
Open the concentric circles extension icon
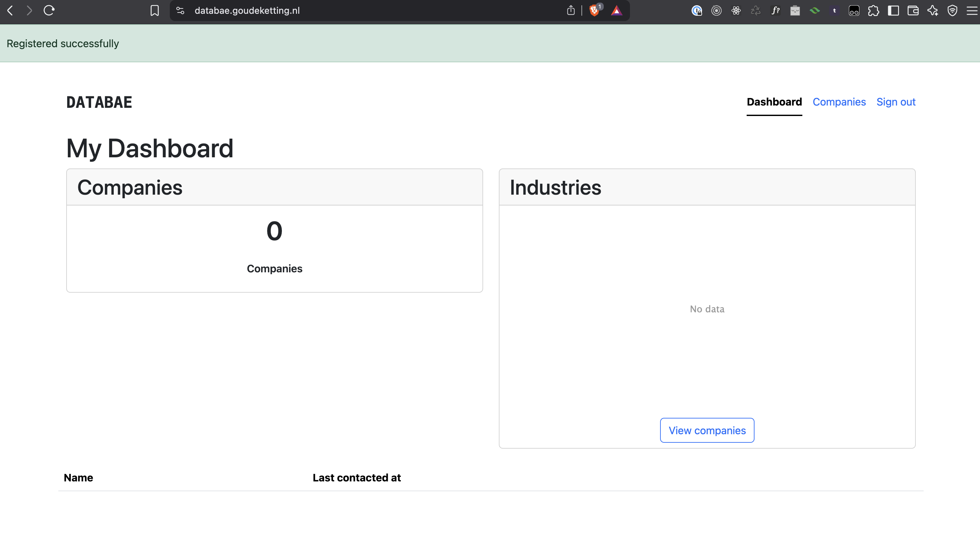click(716, 10)
